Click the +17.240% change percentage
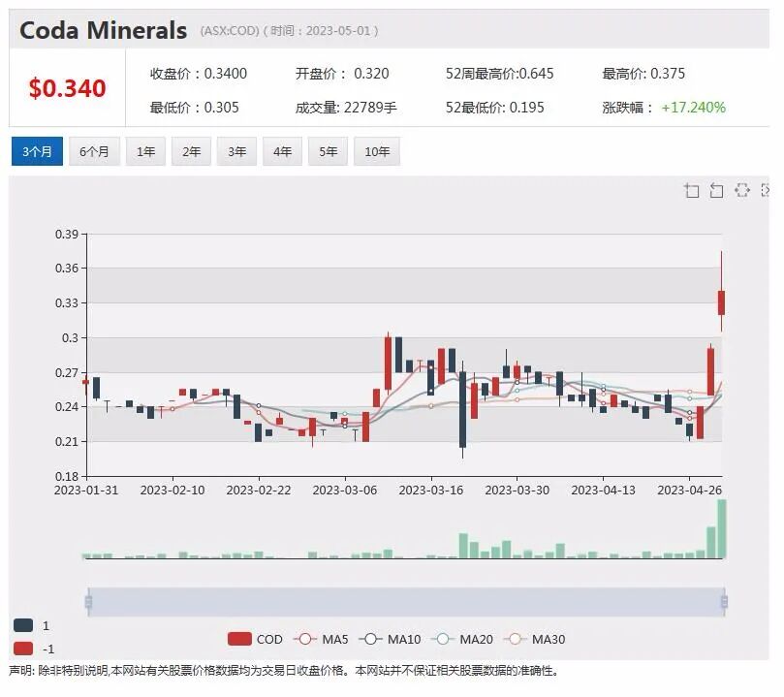784x697 pixels. [x=694, y=108]
